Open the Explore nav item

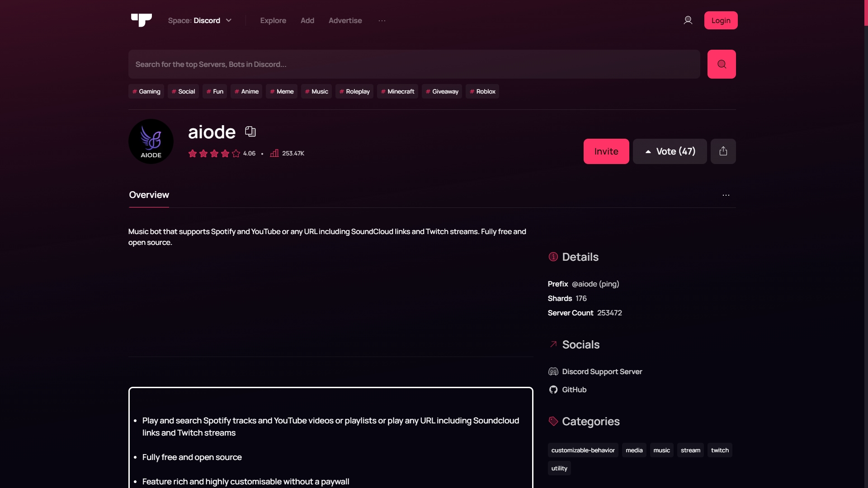tap(273, 21)
